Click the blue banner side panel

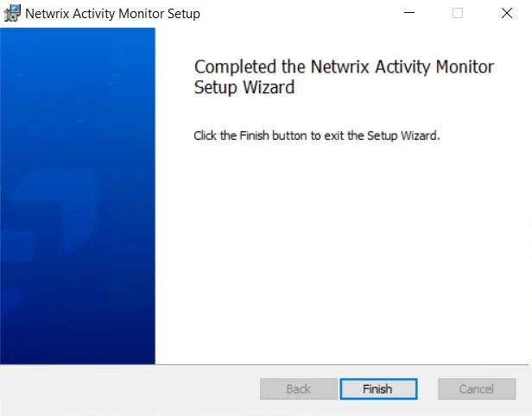pyautogui.click(x=78, y=196)
